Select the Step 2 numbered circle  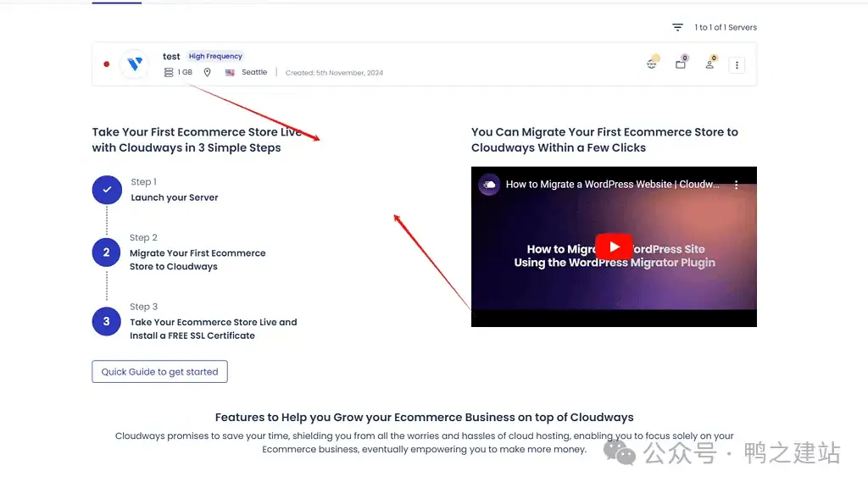pyautogui.click(x=106, y=252)
